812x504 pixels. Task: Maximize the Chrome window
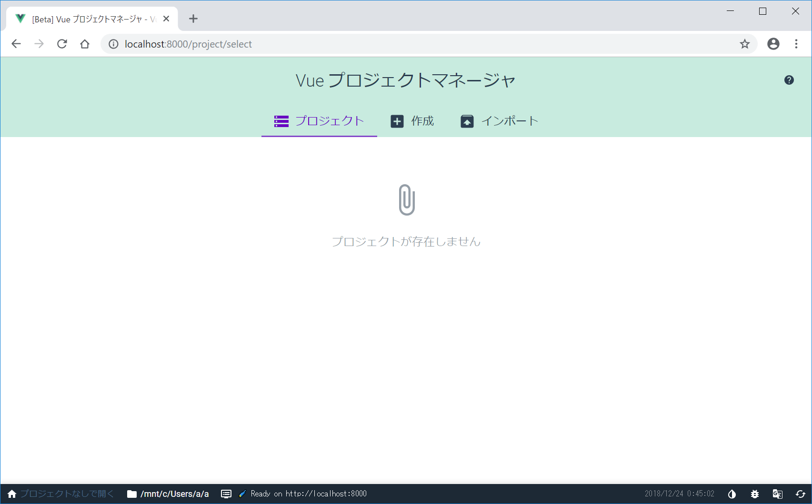762,11
